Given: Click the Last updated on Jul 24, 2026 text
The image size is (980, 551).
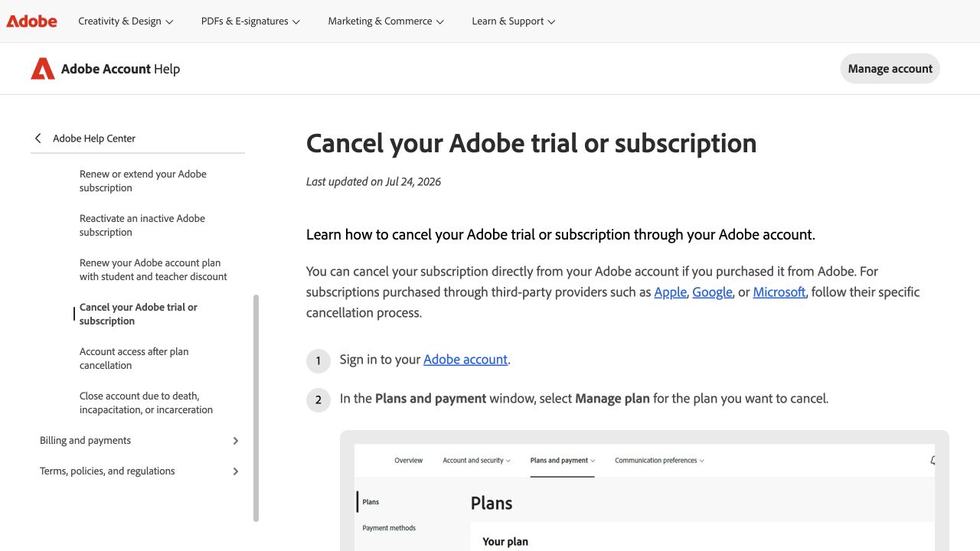Looking at the screenshot, I should 374,182.
